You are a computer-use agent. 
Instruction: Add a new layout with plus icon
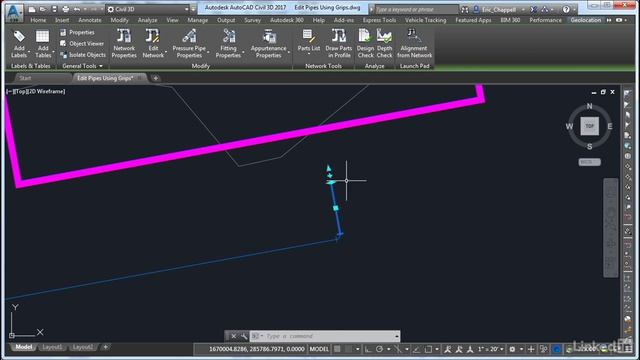[105, 347]
